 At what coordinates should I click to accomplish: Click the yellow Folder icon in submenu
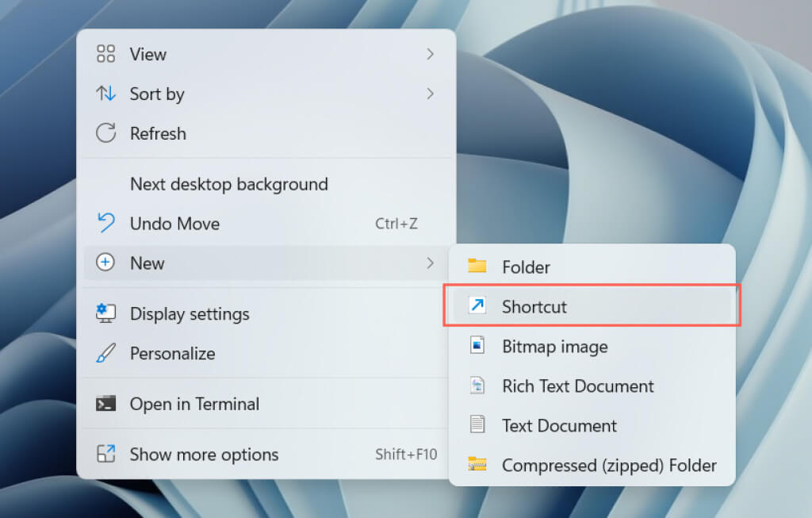click(477, 267)
